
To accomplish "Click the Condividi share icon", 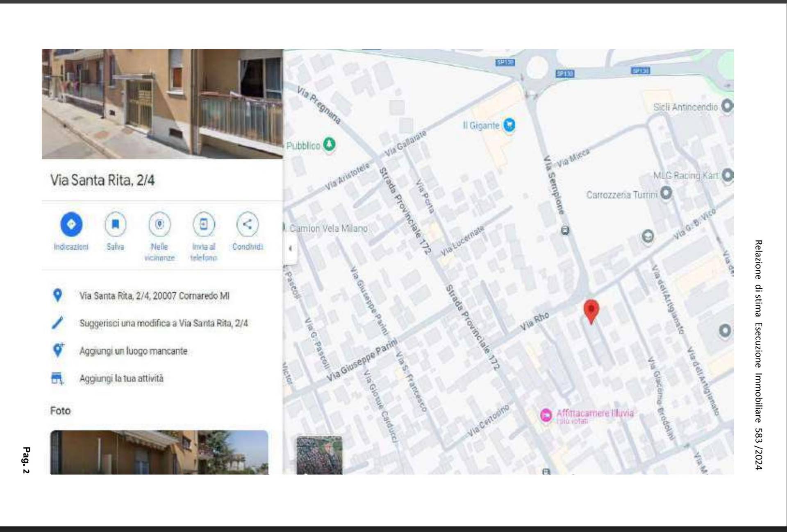I will click(x=248, y=224).
